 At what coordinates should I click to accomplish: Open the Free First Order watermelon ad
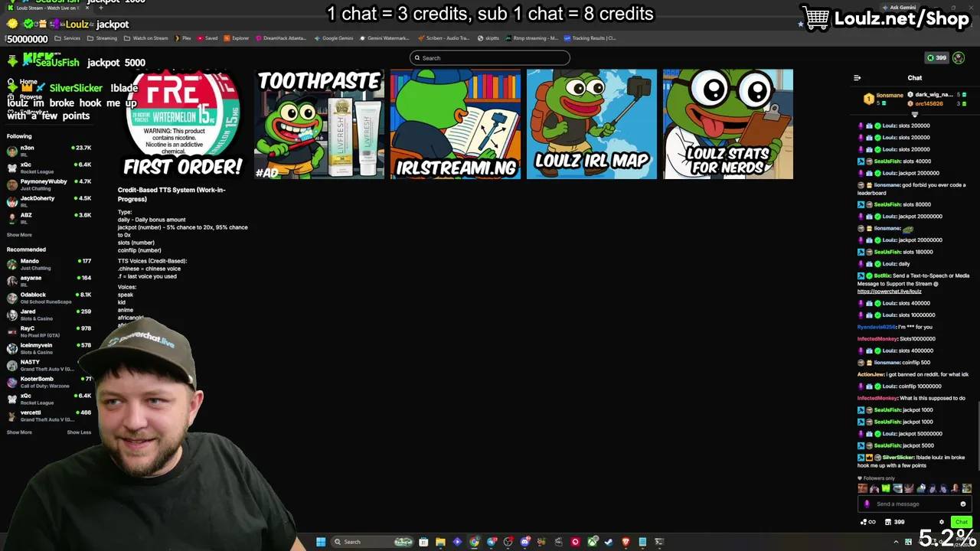(x=182, y=124)
